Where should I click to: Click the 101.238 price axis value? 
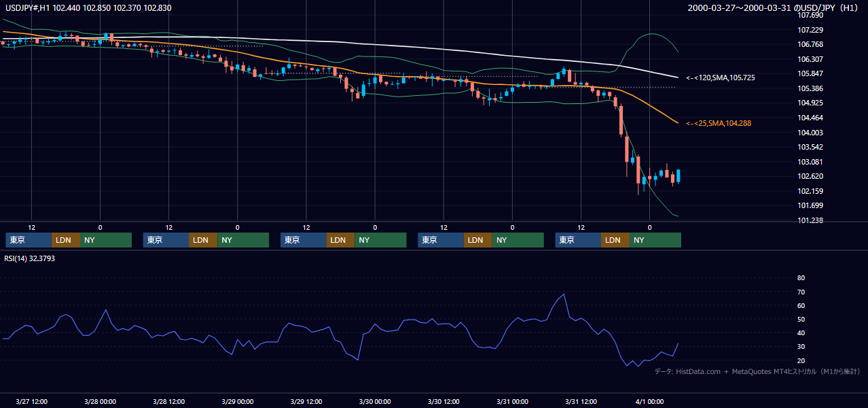[809, 220]
